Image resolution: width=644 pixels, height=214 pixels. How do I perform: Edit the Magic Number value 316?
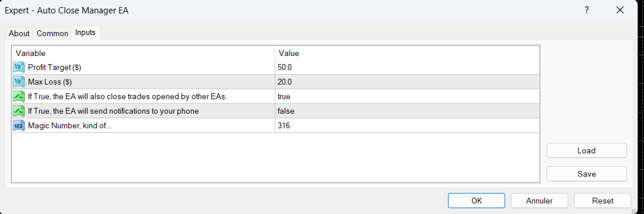point(407,126)
